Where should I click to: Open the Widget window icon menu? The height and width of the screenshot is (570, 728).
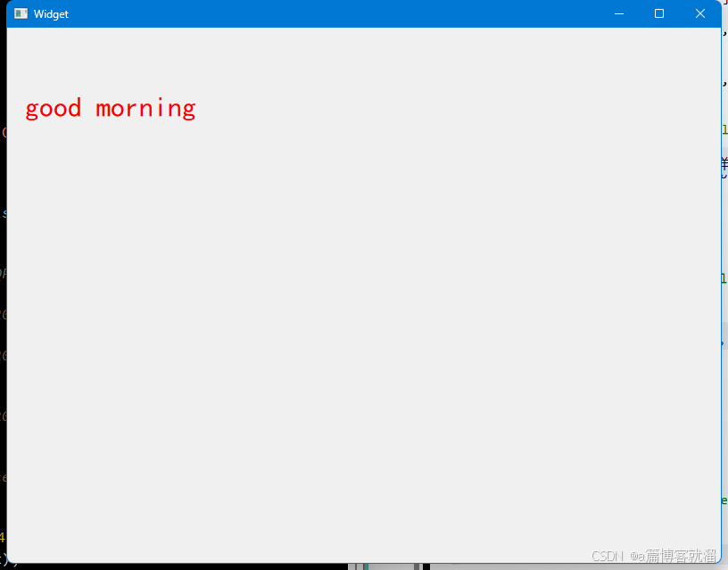pos(21,14)
